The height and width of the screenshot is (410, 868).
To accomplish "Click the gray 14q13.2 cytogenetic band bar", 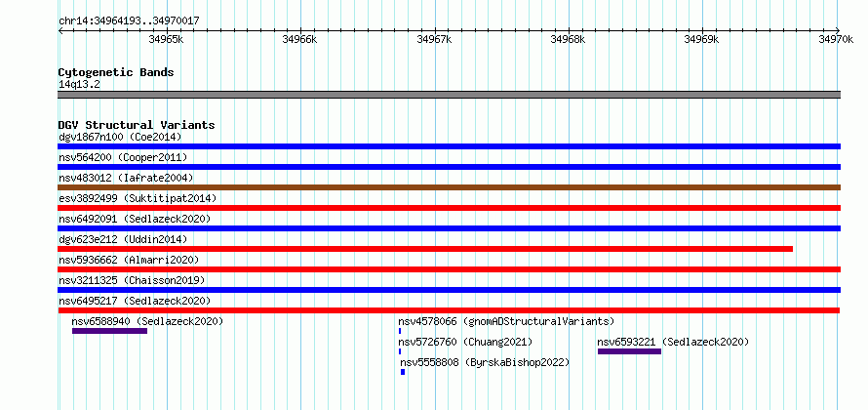I will [449, 95].
